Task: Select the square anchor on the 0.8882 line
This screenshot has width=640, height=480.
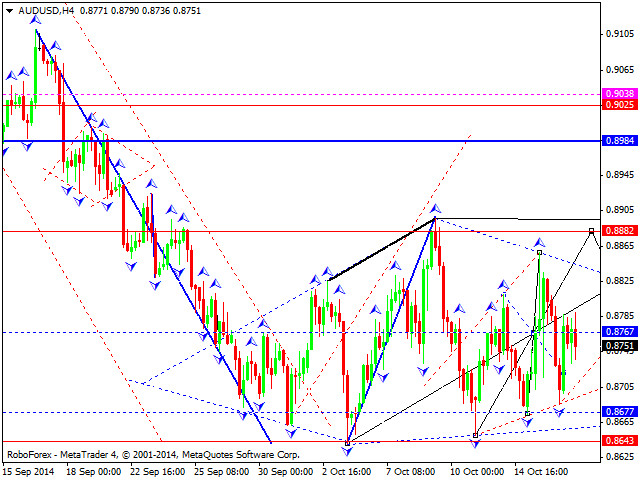Action: point(591,231)
